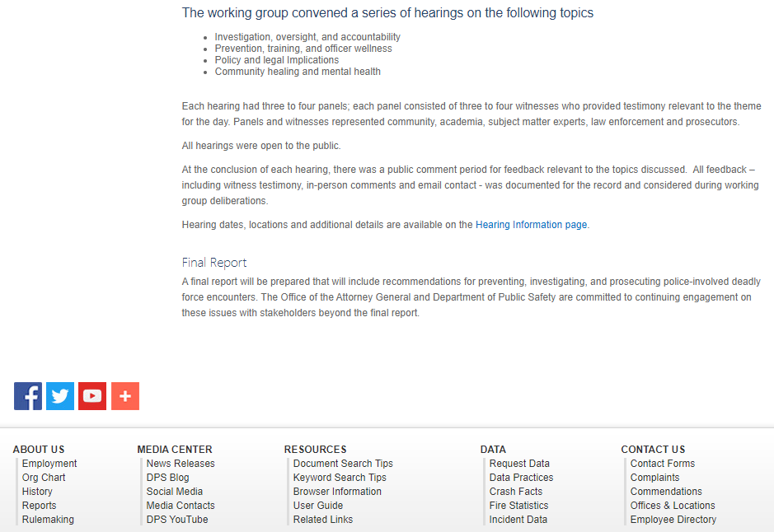Open Commendations footer link
The width and height of the screenshot is (774, 532).
point(666,492)
